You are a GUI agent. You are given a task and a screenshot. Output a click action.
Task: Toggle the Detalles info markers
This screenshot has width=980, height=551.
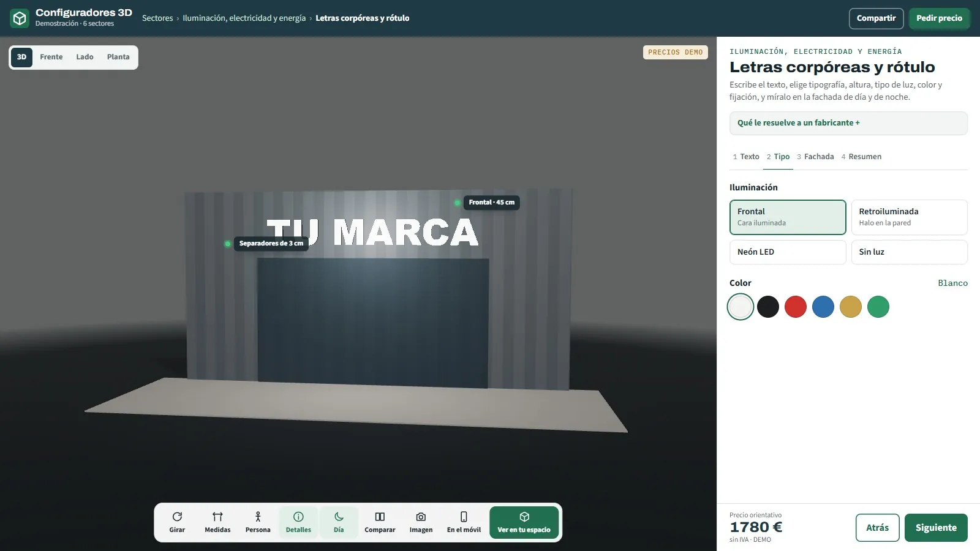(298, 522)
